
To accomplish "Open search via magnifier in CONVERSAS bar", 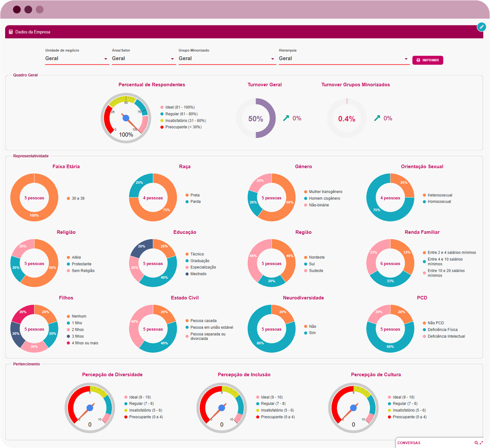I will tap(476, 443).
